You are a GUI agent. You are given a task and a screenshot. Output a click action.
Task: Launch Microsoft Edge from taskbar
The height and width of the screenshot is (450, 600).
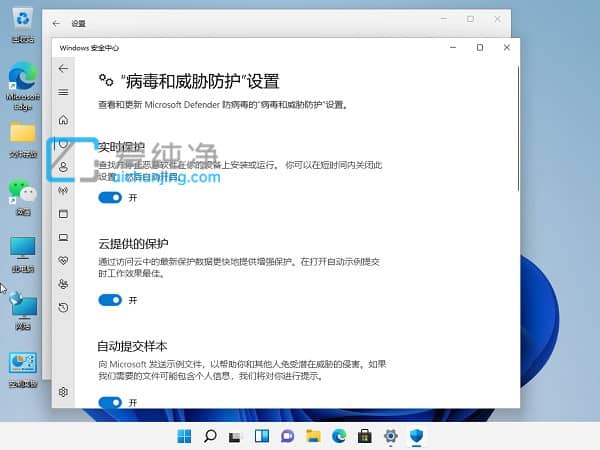point(339,436)
